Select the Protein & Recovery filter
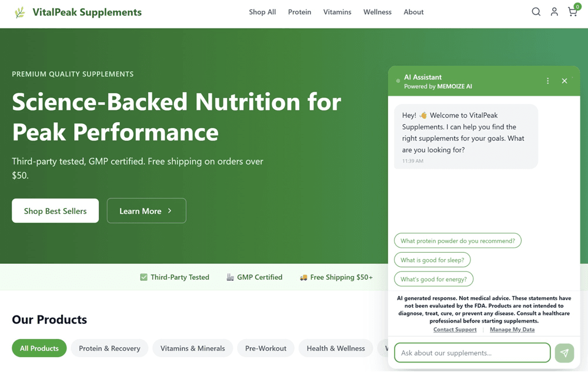588x376 pixels. click(x=109, y=348)
